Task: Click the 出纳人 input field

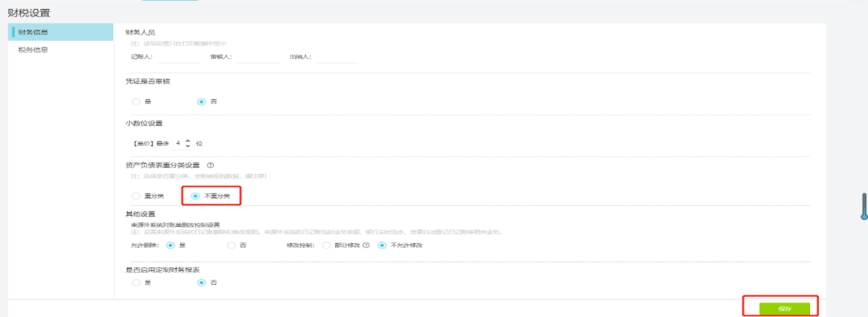Action: pos(337,56)
